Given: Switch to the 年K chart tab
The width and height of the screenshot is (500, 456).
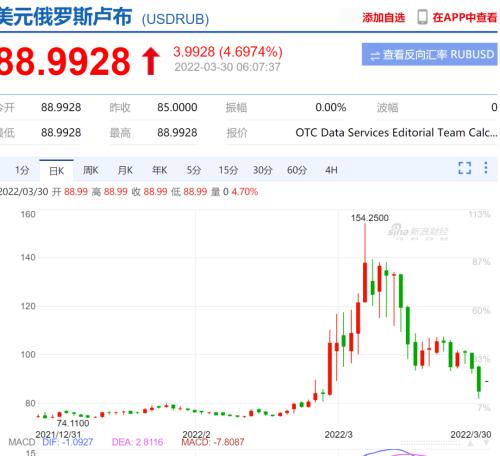Looking at the screenshot, I should tap(159, 170).
